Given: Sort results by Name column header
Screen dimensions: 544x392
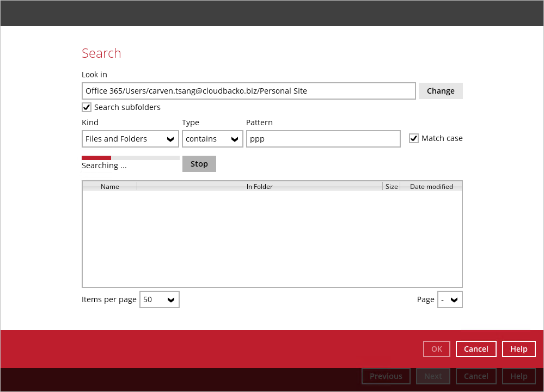Looking at the screenshot, I should [110, 186].
